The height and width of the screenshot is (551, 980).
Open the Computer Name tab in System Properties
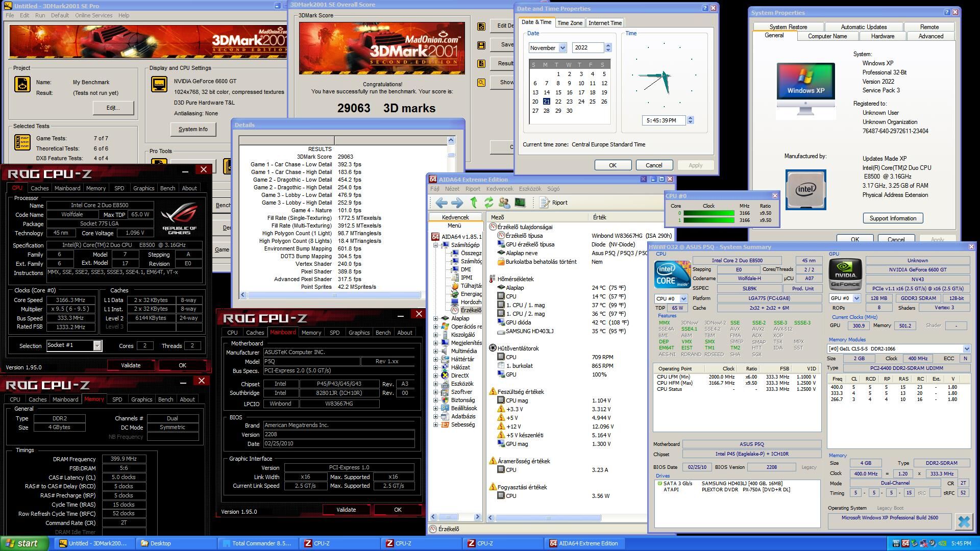pyautogui.click(x=827, y=36)
